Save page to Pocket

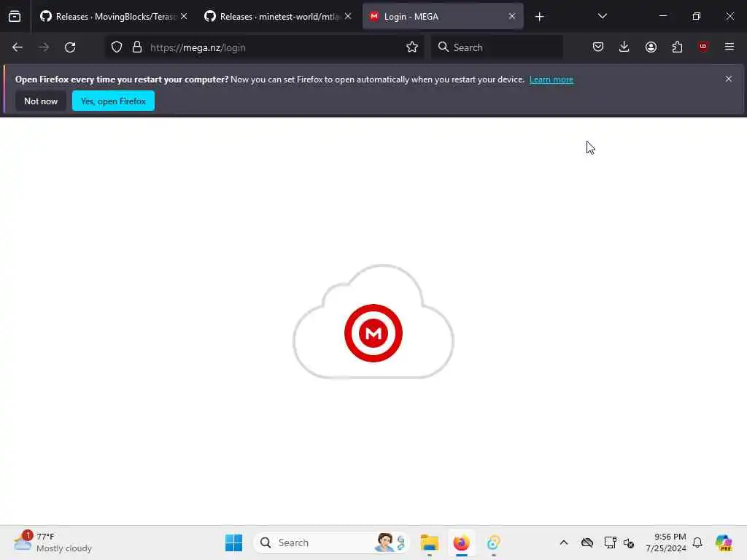pyautogui.click(x=598, y=47)
